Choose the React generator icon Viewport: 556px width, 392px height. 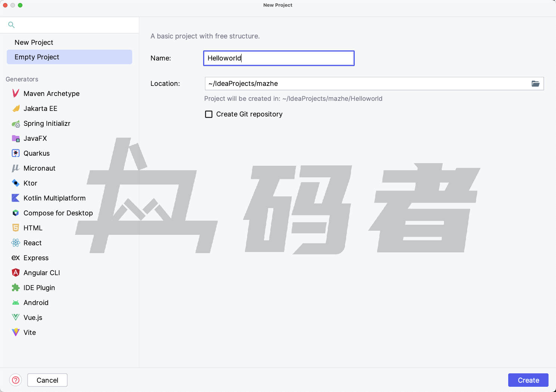(x=16, y=243)
